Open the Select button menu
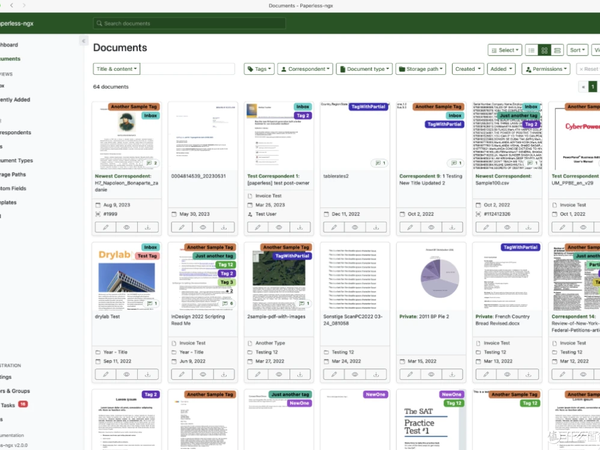 pos(505,50)
